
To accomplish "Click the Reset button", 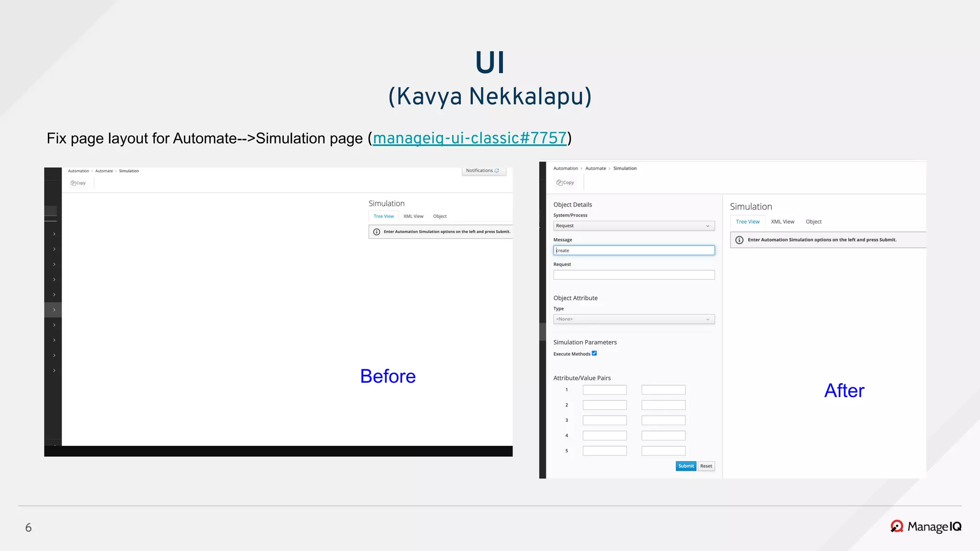I will coord(706,466).
